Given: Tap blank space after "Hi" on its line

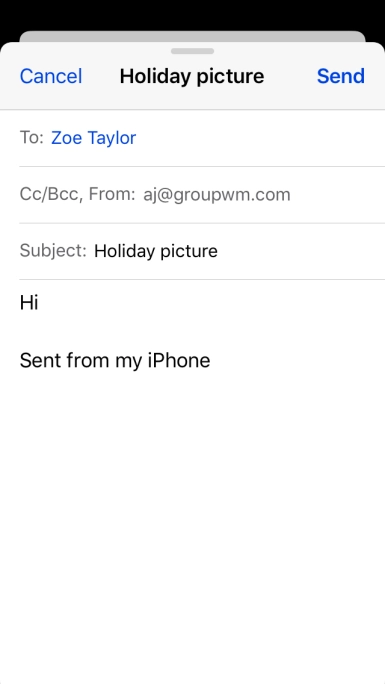Looking at the screenshot, I should pyautogui.click(x=211, y=302).
